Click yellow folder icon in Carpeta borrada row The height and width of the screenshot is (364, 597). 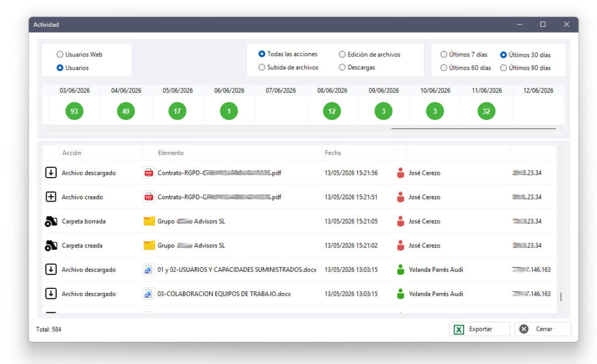tap(149, 221)
